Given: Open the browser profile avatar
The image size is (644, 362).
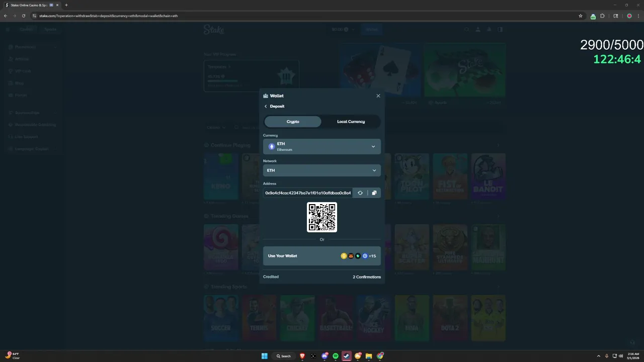Looking at the screenshot, I should [629, 16].
